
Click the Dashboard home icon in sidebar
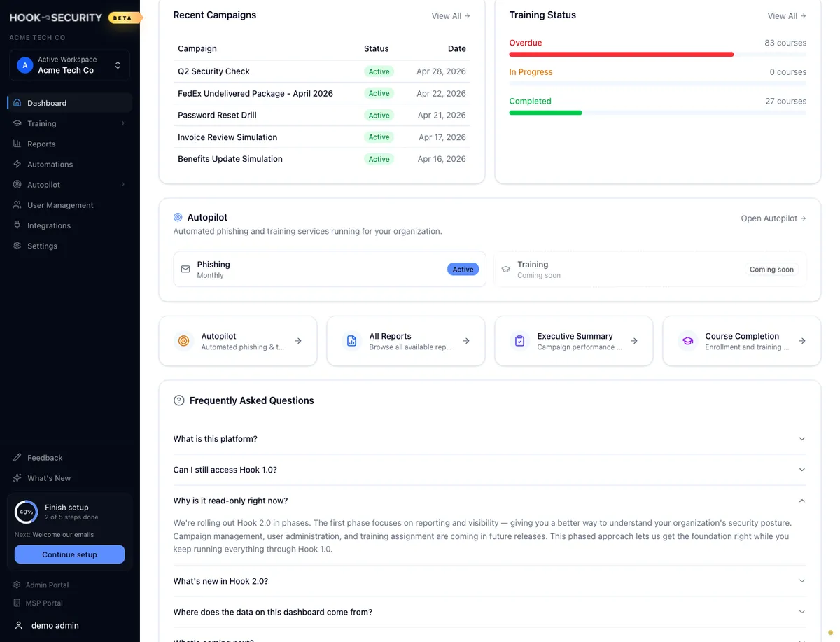17,103
